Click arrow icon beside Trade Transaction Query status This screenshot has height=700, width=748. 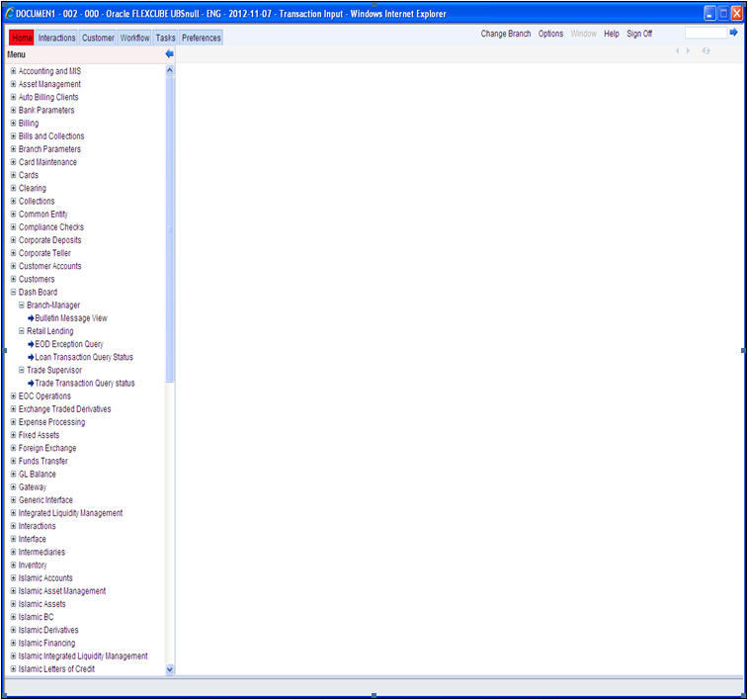click(x=31, y=384)
